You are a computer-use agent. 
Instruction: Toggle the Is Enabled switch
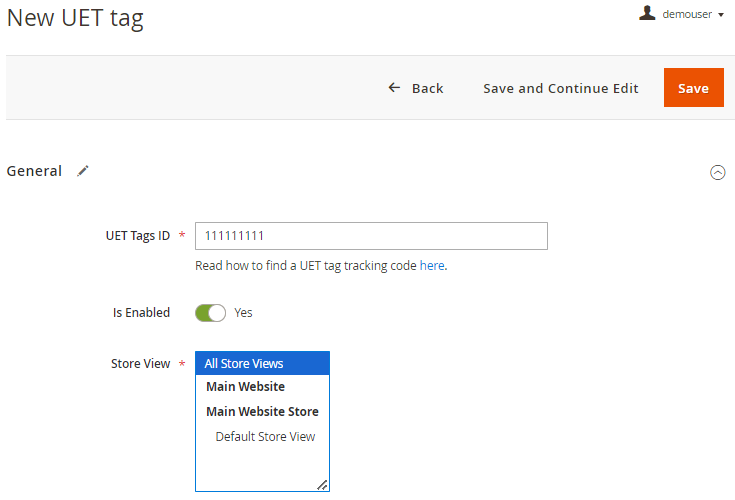tap(210, 313)
